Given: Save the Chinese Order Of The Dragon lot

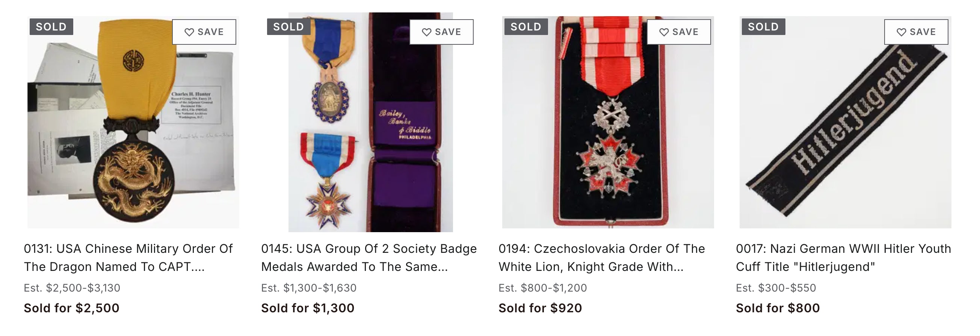Looking at the screenshot, I should point(204,32).
